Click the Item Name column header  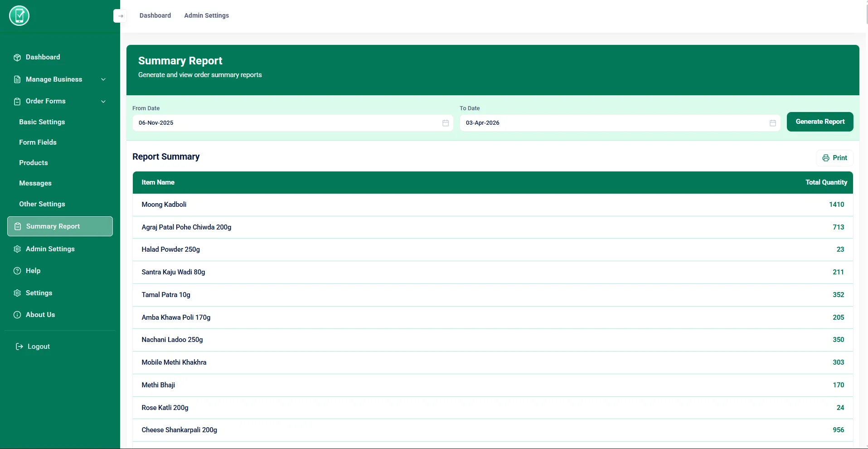(158, 182)
